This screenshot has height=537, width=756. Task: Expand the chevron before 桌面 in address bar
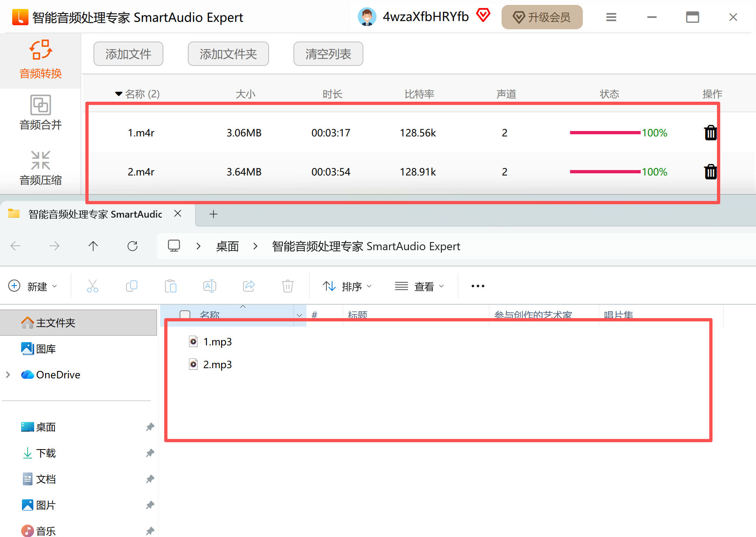pos(198,246)
